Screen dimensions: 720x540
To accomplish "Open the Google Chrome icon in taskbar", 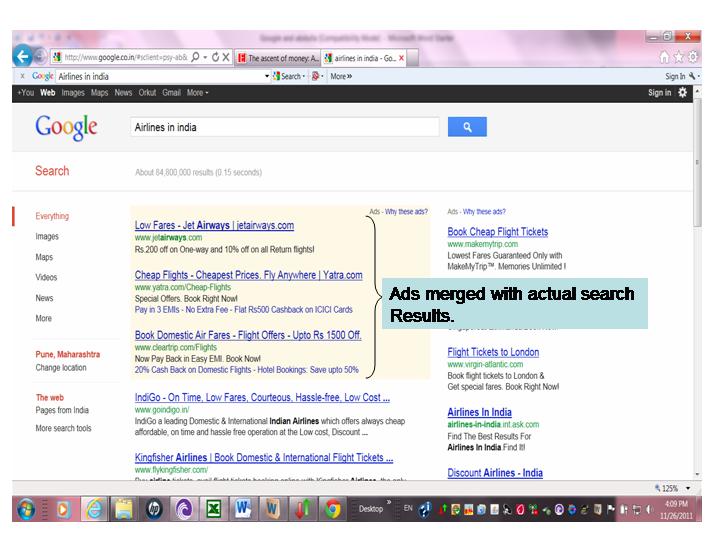I will point(333,509).
